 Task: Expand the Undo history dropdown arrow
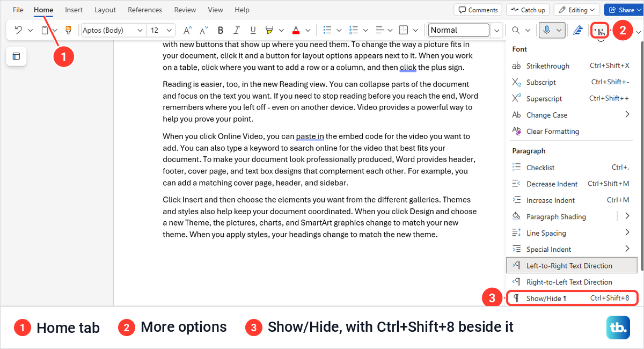(31, 30)
